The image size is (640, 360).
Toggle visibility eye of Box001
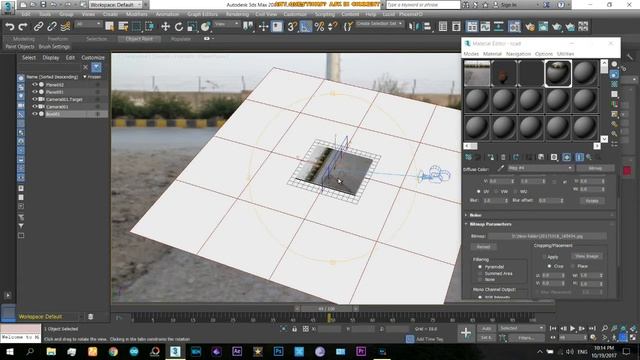(x=35, y=114)
